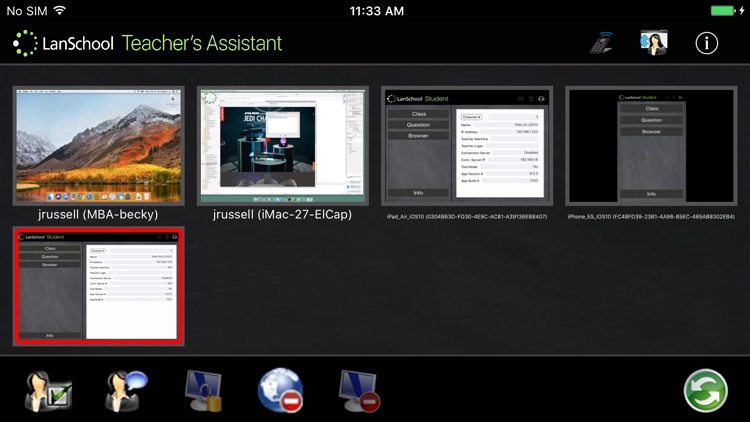Click the jrussell (iMac-27-ElCap) label
Image resolution: width=750 pixels, height=422 pixels.
[282, 214]
